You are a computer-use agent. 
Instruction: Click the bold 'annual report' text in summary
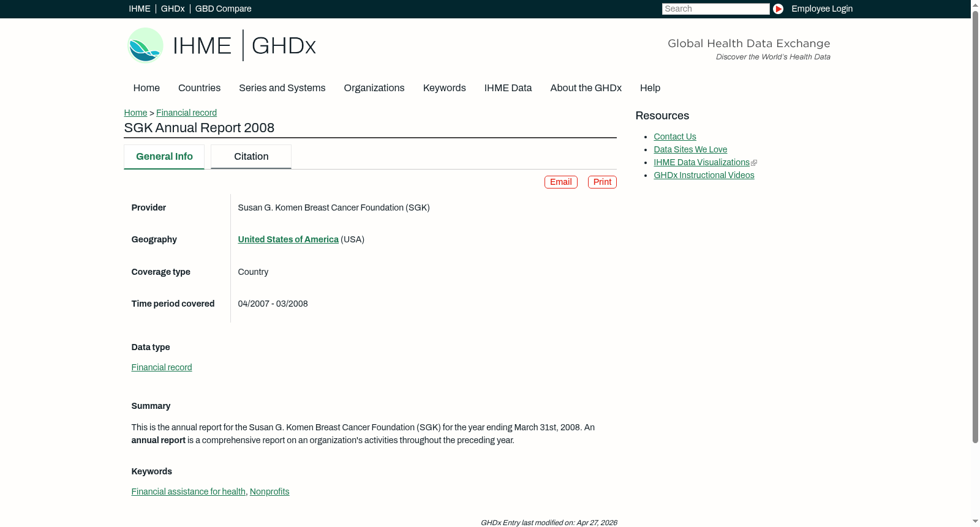[158, 440]
